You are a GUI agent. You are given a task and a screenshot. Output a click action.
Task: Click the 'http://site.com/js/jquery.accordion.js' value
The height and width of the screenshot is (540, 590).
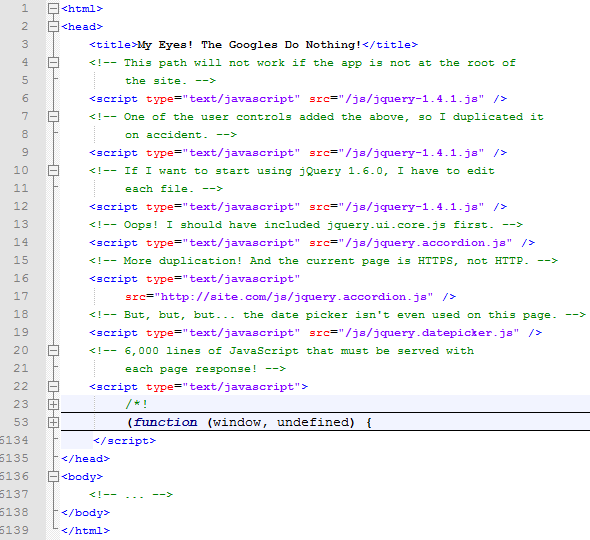[293, 297]
